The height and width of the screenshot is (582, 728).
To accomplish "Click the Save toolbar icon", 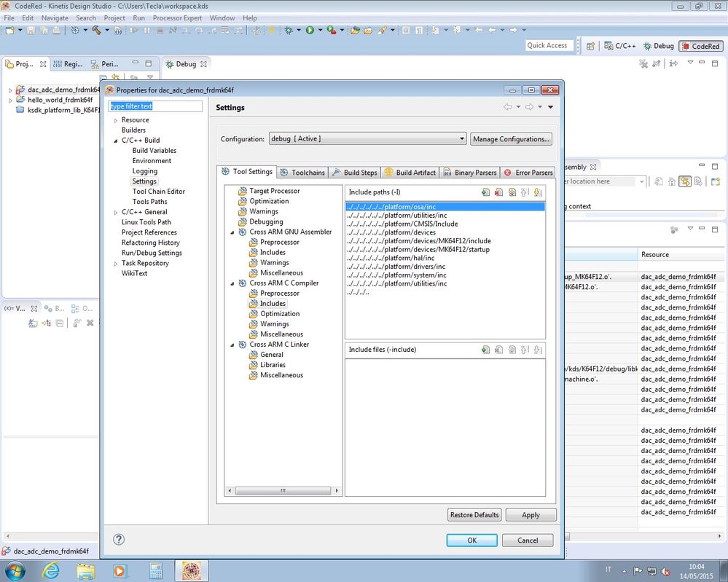I will click(x=31, y=30).
